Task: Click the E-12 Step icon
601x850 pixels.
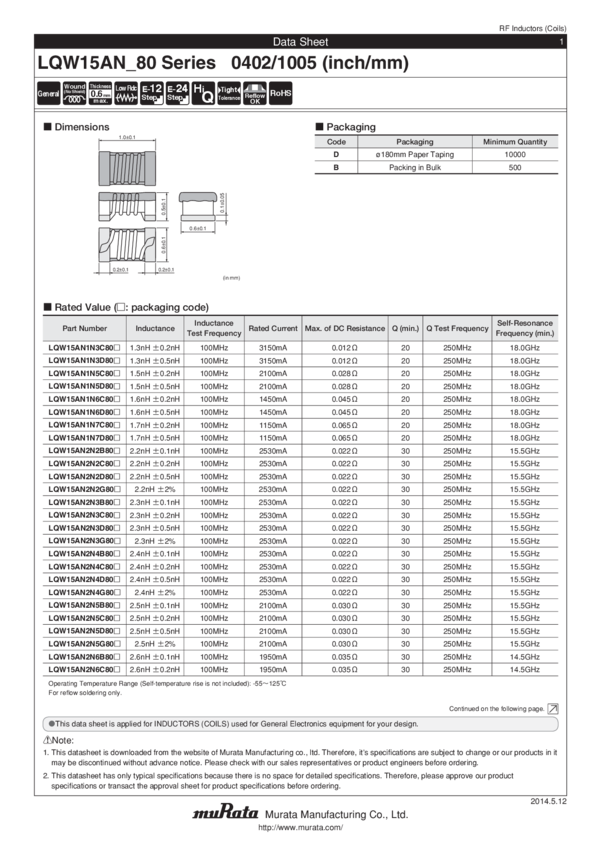Action: coord(152,93)
